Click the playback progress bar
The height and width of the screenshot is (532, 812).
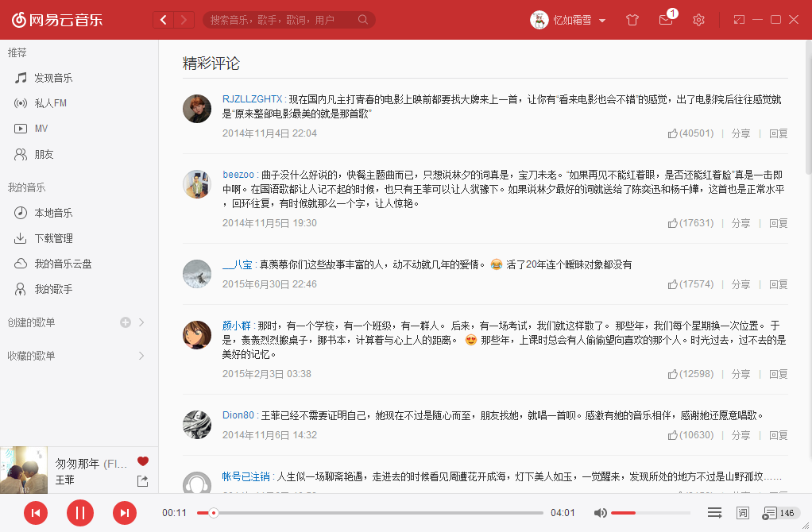[370, 513]
